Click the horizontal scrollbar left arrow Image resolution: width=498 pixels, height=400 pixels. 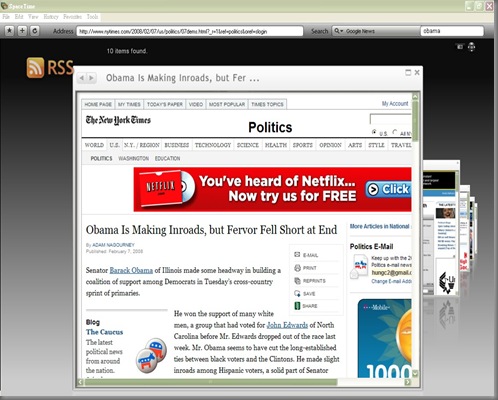pos(80,382)
